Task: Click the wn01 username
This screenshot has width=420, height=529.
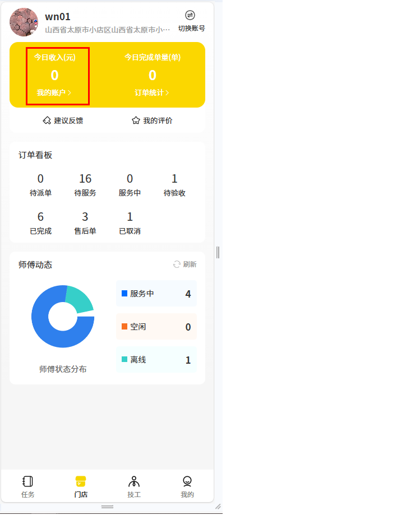Action: (58, 17)
